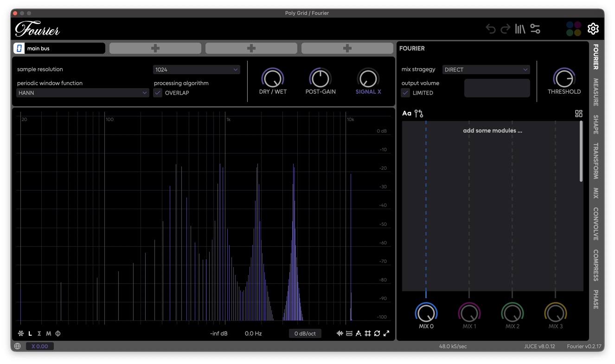
Task: Click the fullscreen expand arrows icon
Action: 386,333
